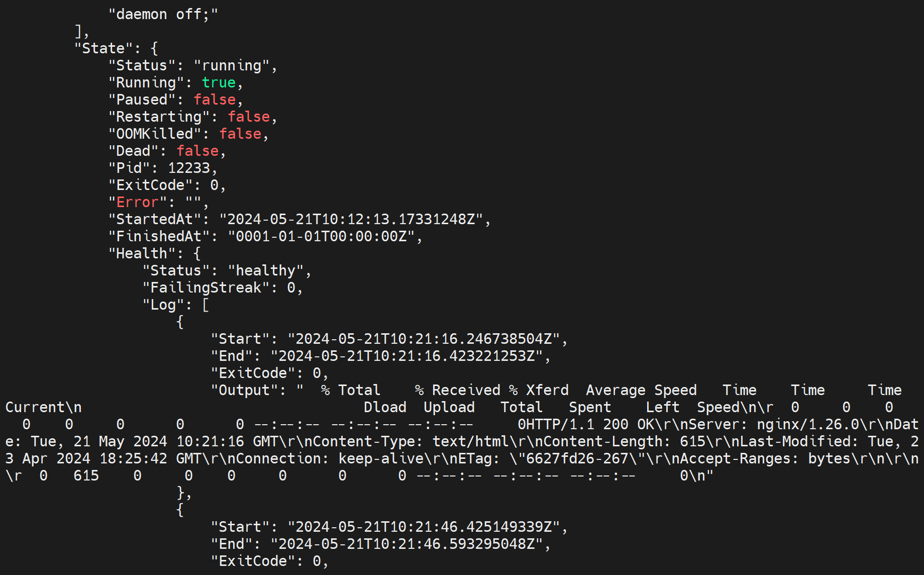Click the "daemon off;" string
924x575 pixels.
pyautogui.click(x=163, y=14)
